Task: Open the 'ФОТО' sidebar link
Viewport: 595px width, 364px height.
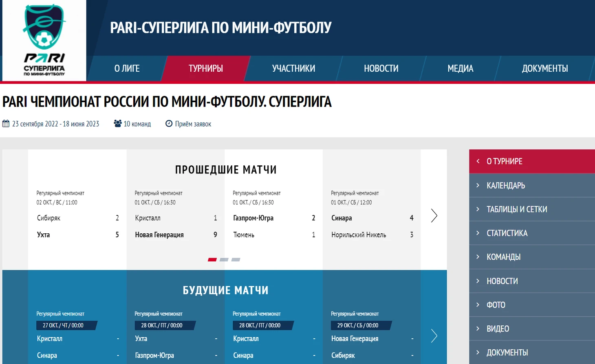Action: pos(496,305)
